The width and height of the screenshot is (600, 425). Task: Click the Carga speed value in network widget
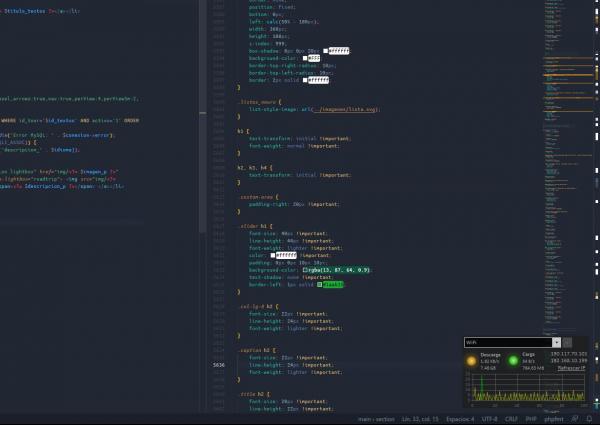click(528, 361)
